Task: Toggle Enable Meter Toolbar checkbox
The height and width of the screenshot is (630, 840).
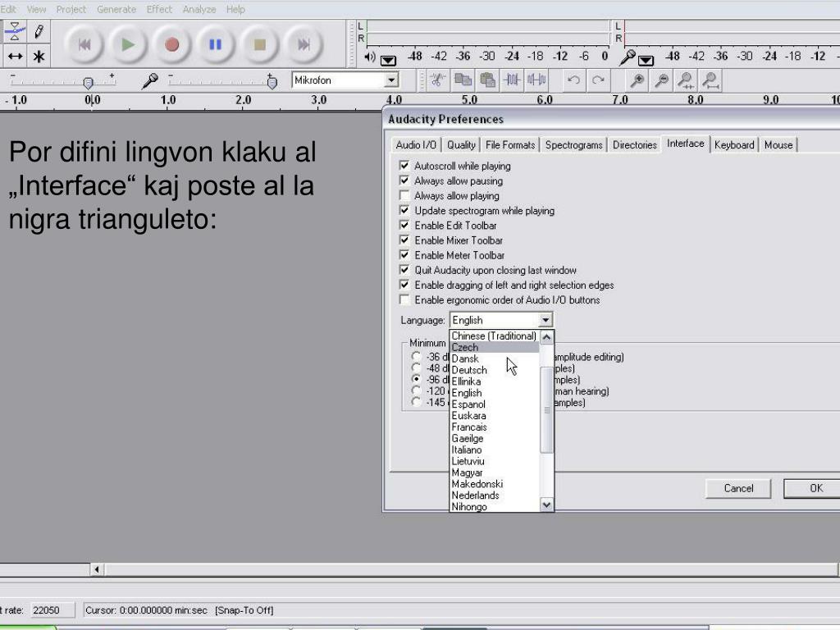Action: coord(404,255)
